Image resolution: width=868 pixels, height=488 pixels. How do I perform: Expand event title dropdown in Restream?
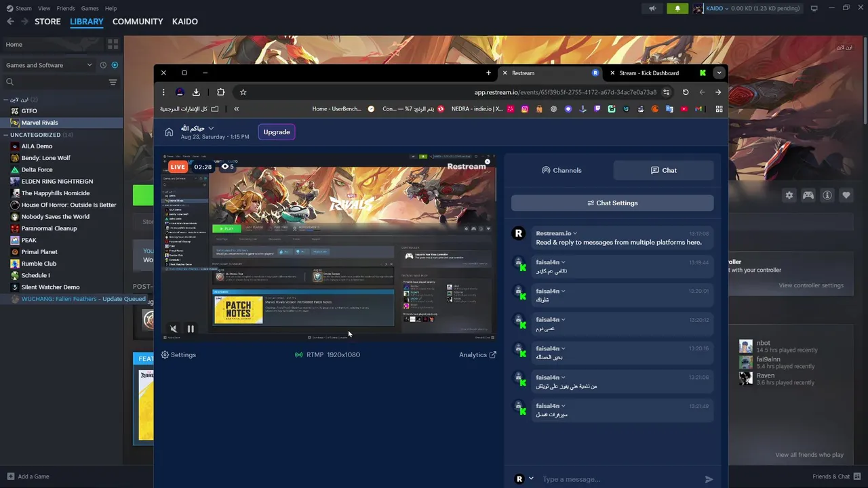pos(211,128)
